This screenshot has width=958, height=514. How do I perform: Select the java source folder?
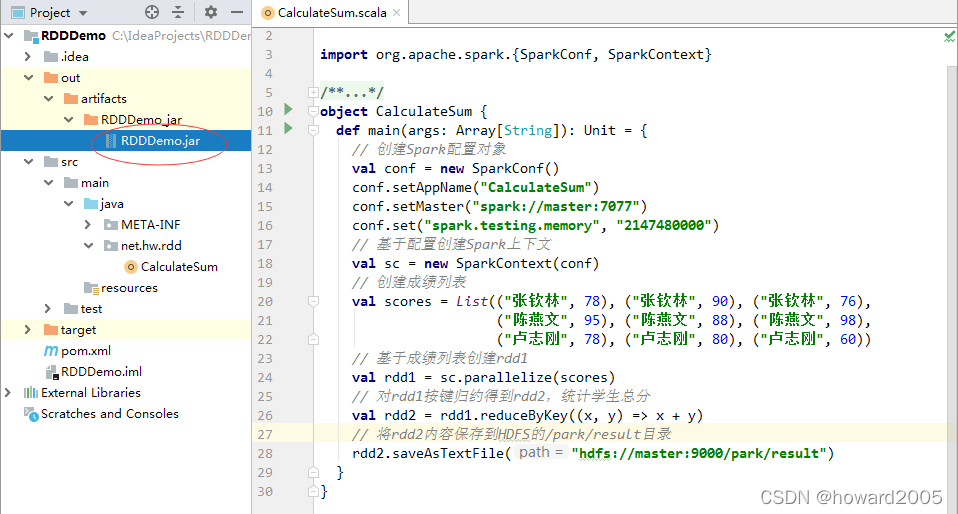(112, 204)
